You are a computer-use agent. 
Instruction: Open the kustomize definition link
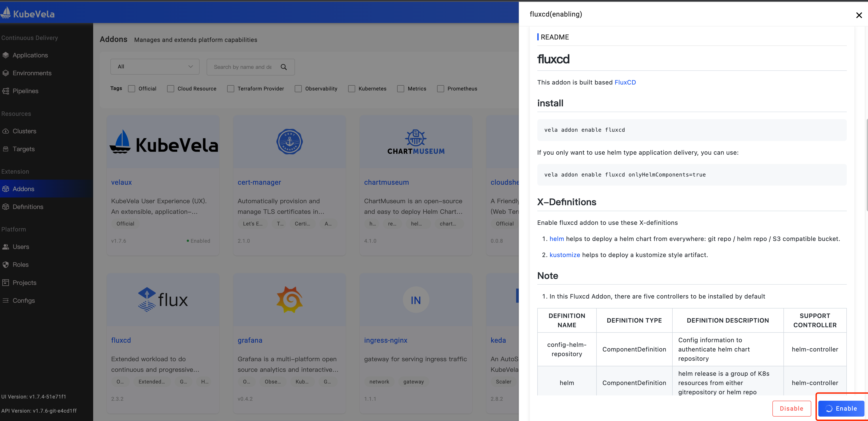[564, 255]
